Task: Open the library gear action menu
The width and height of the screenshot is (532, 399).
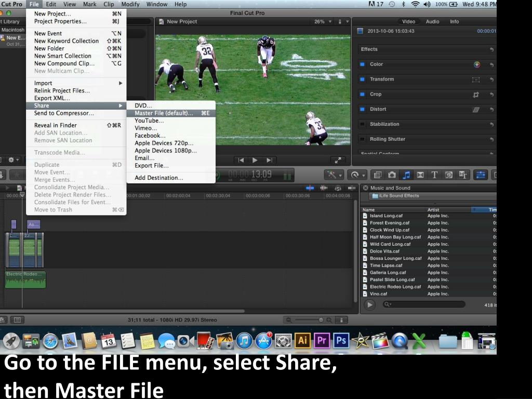Action: click(x=14, y=160)
